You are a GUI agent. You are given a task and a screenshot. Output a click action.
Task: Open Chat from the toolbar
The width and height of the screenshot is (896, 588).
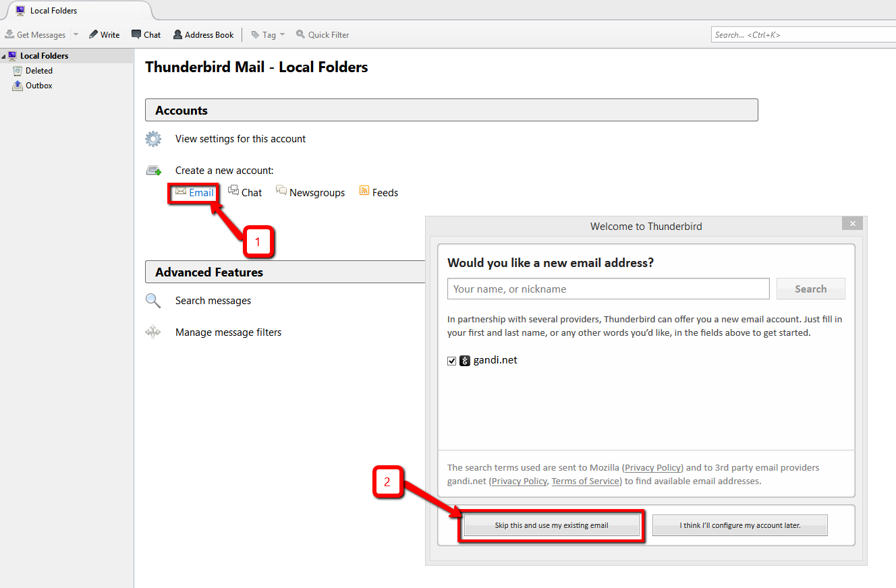pyautogui.click(x=146, y=34)
